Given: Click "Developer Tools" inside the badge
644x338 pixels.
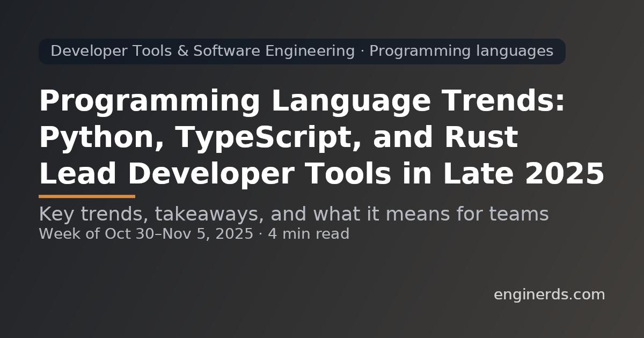Looking at the screenshot, I should (x=112, y=51).
